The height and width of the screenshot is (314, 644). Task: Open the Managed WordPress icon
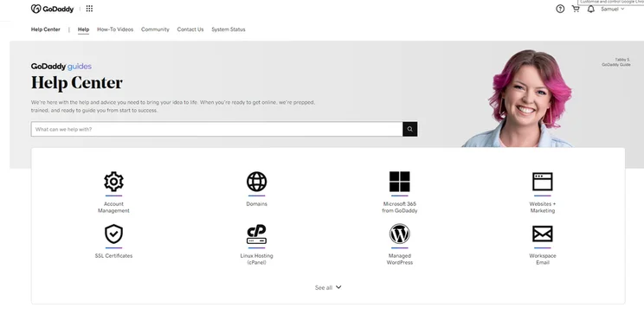[400, 234]
